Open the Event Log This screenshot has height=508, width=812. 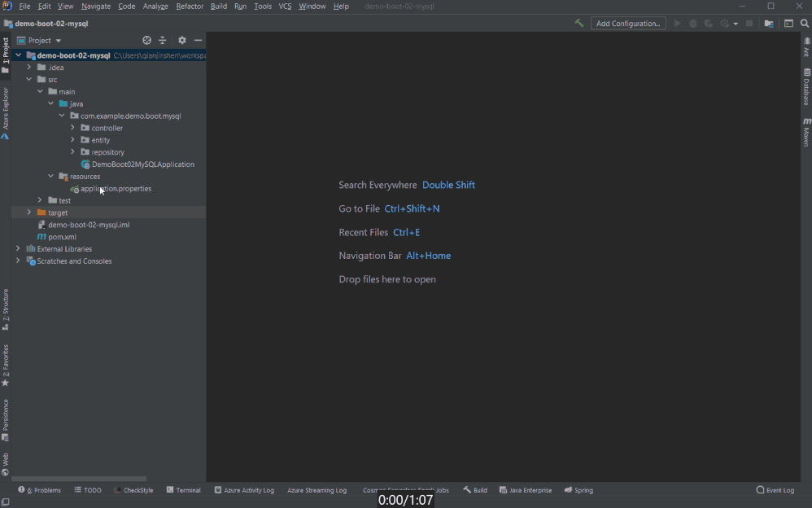(775, 490)
